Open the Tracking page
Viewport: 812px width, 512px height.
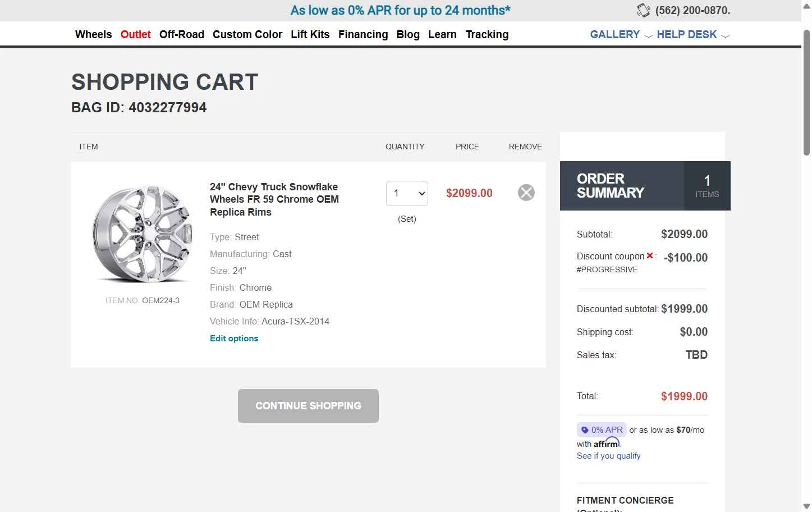point(487,35)
